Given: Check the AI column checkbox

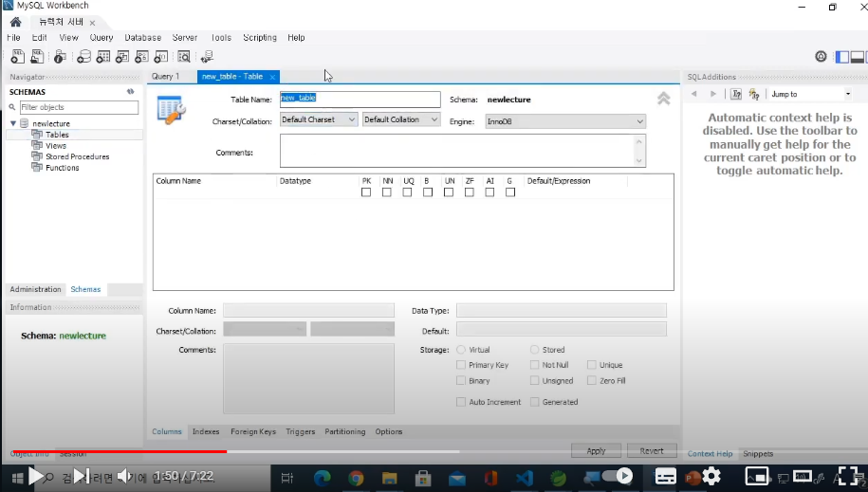Looking at the screenshot, I should [489, 192].
